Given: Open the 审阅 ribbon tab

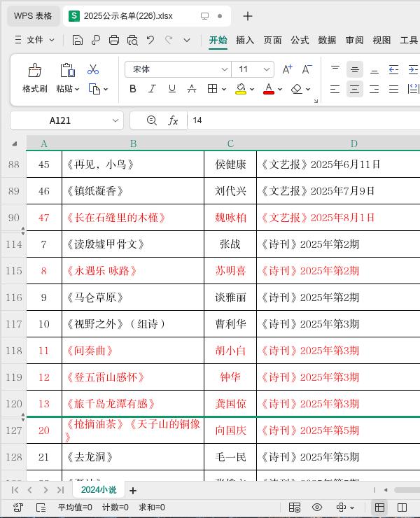Looking at the screenshot, I should click(x=355, y=40).
